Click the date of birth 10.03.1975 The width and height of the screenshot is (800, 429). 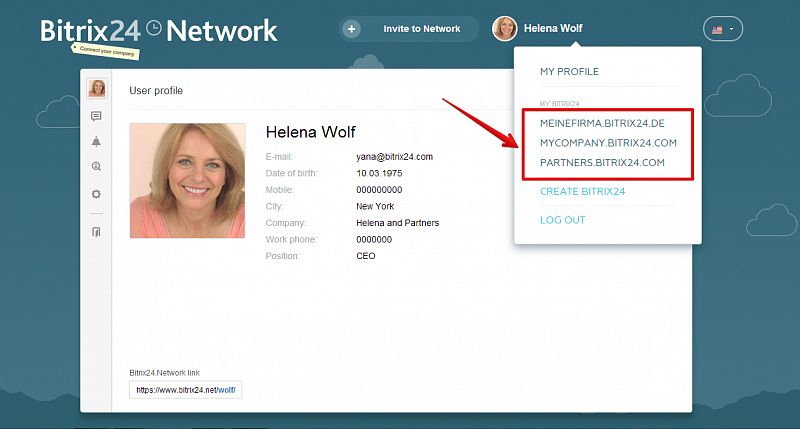[x=379, y=173]
